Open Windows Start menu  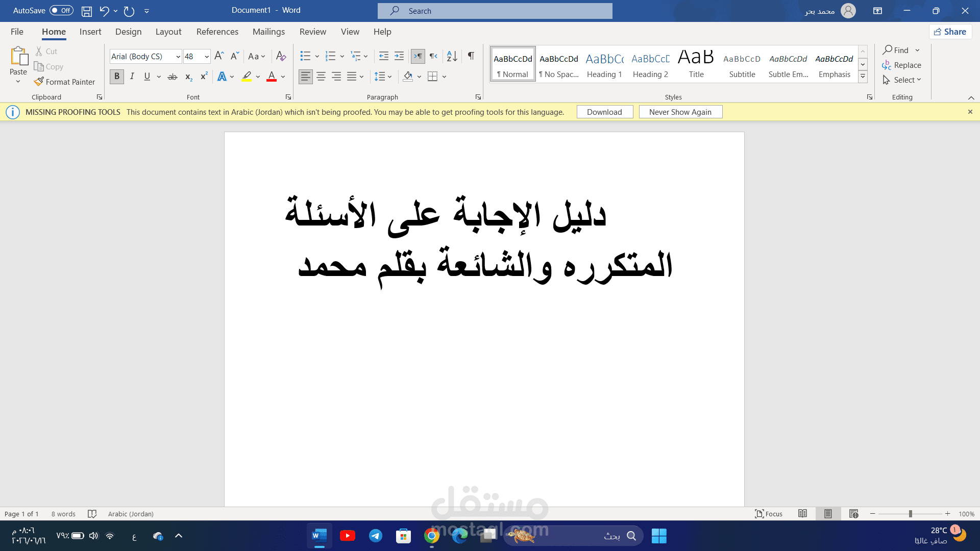coord(659,536)
